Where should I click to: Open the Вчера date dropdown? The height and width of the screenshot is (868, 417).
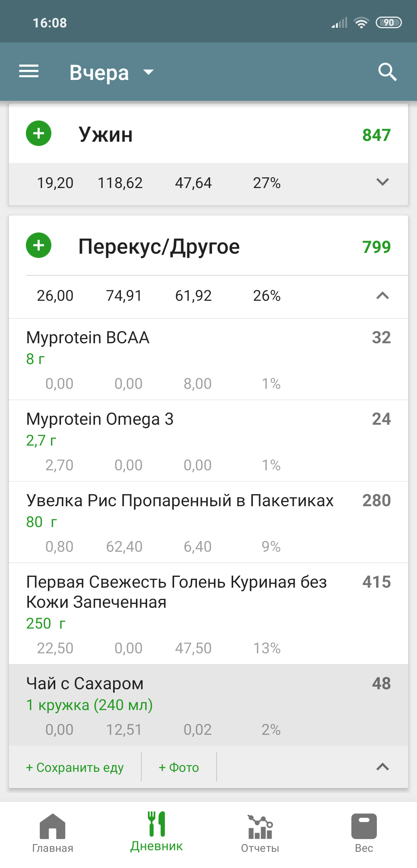[x=112, y=72]
